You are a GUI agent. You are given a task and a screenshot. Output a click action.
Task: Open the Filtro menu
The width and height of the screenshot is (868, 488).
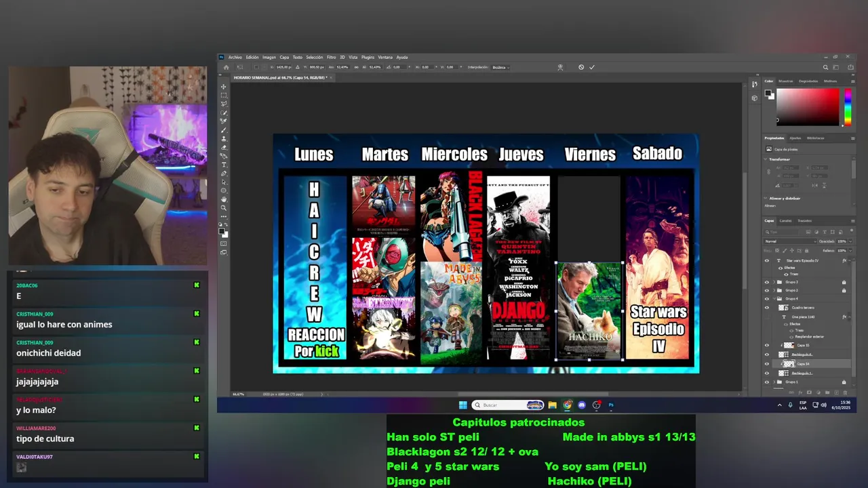331,57
